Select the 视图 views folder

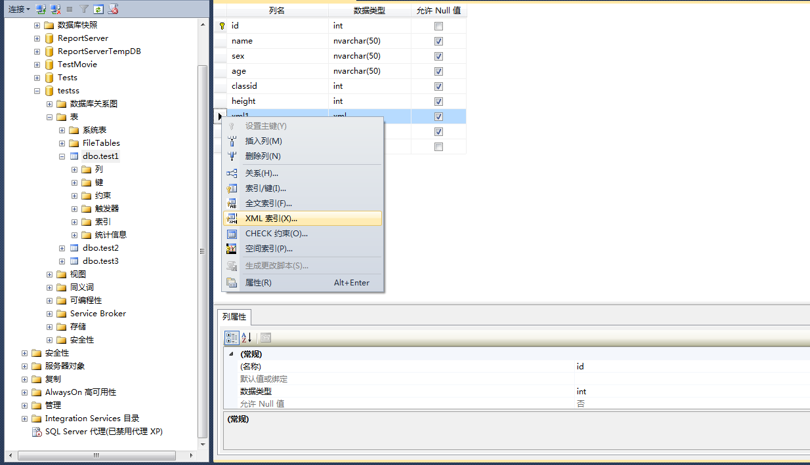coord(78,274)
